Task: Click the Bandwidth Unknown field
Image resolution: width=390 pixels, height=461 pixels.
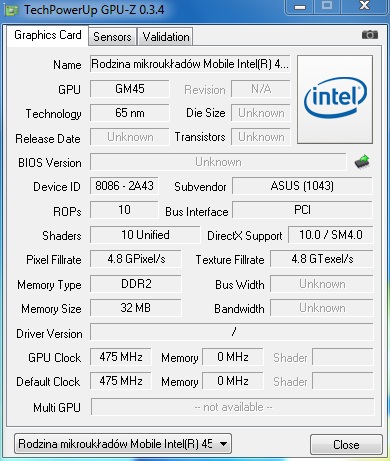Action: [x=322, y=308]
